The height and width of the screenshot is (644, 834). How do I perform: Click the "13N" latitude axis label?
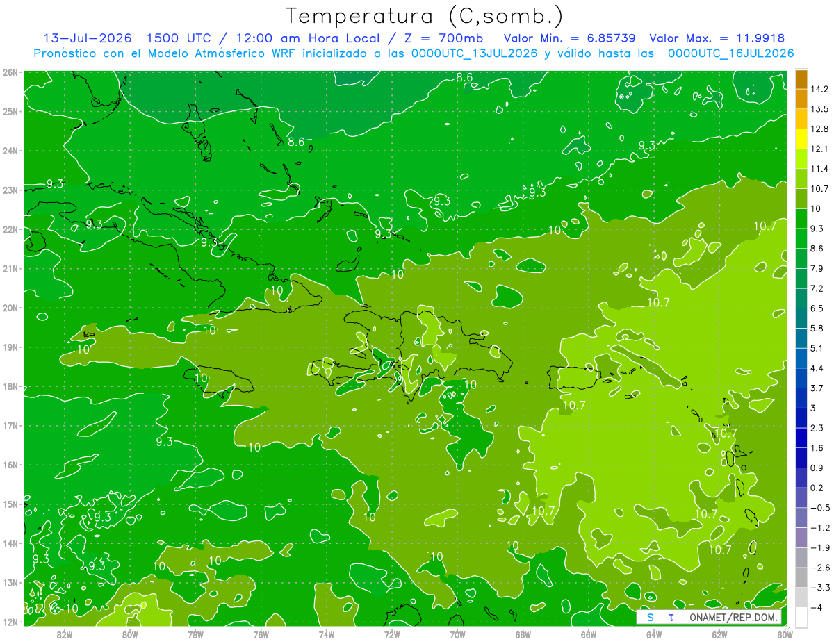tap(10, 583)
